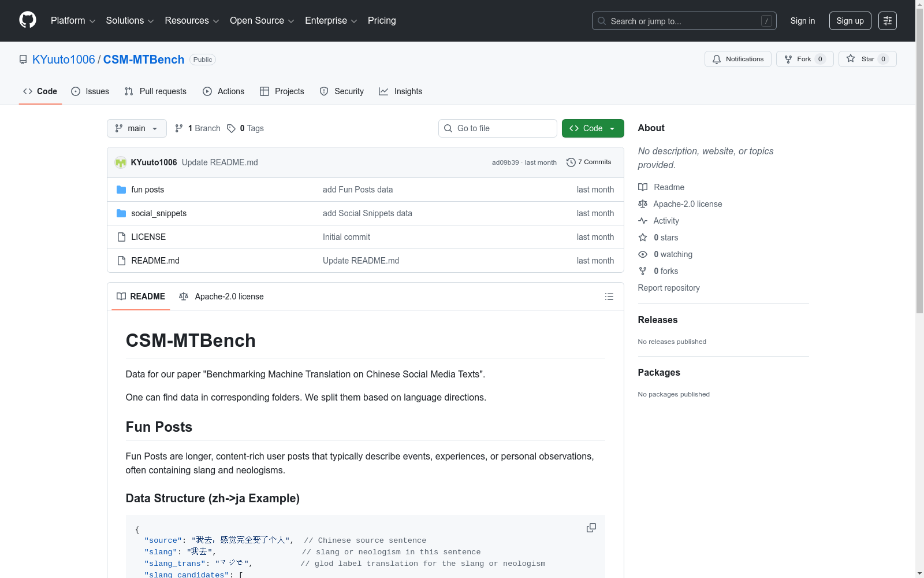This screenshot has height=578, width=924.
Task: Click the tag icon next to 0 Tags
Action: pyautogui.click(x=231, y=128)
